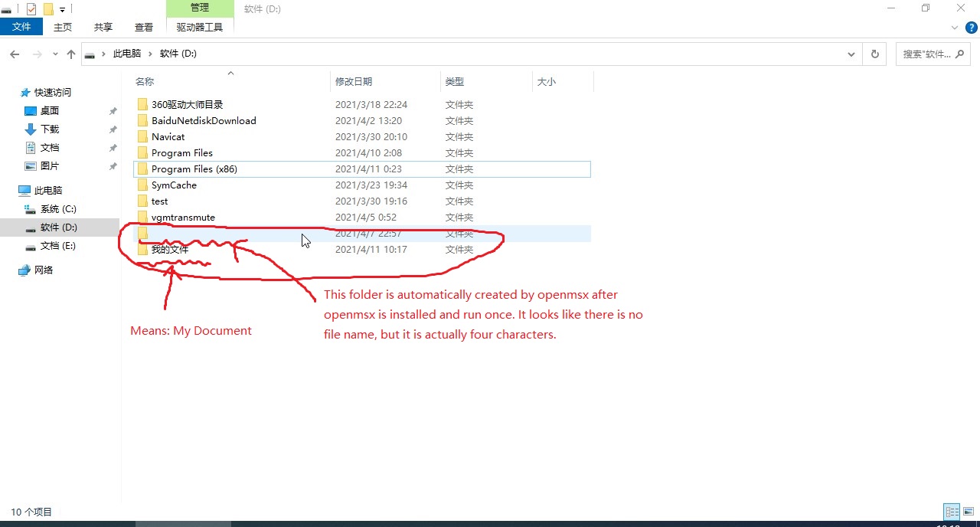
Task: Open Help with the question mark icon
Action: [972, 27]
